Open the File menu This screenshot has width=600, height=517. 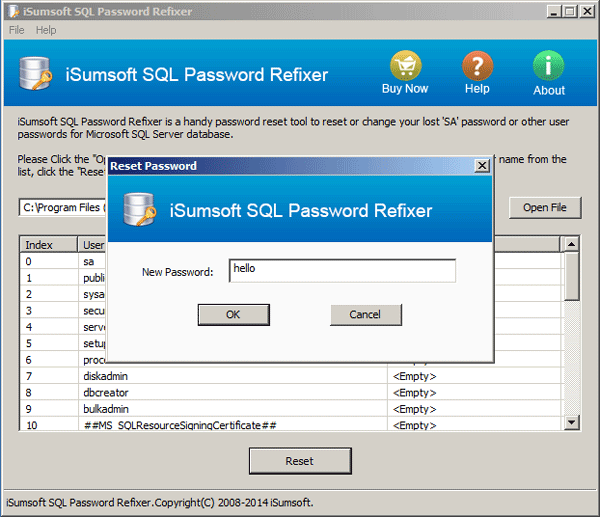[x=16, y=30]
